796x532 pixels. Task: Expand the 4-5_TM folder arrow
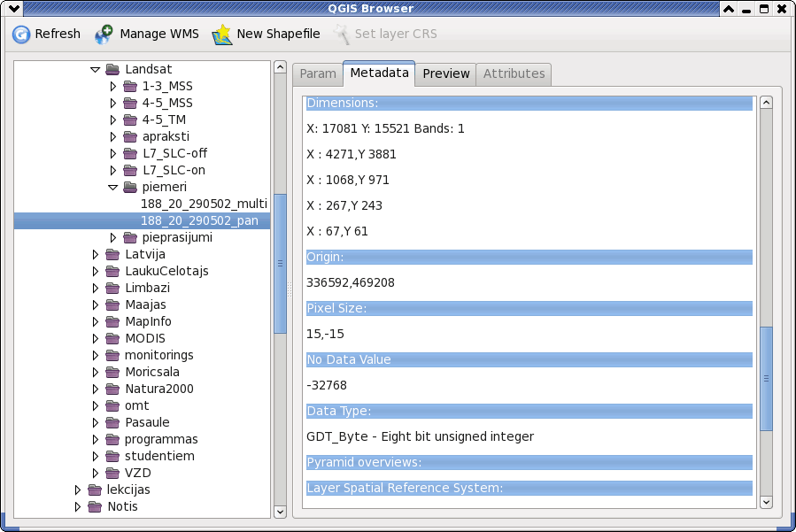coord(113,120)
